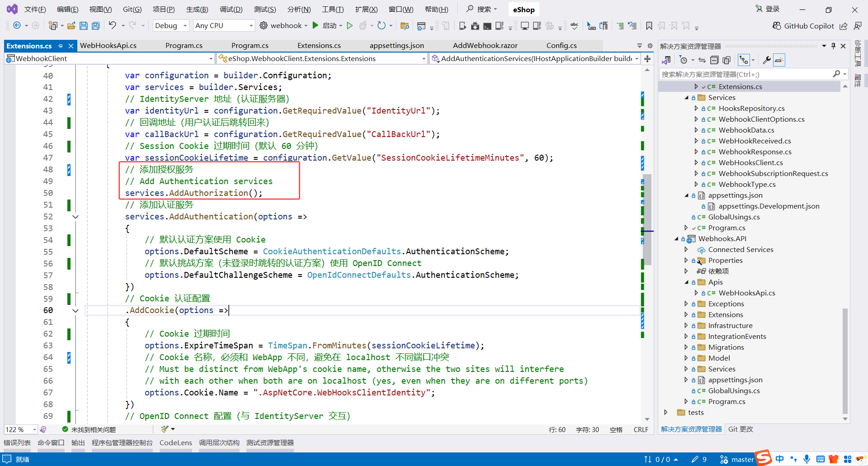Screen dimensions: 868x466
Task: Open the WebhookClient project scope dropdown
Action: pyautogui.click(x=109, y=59)
